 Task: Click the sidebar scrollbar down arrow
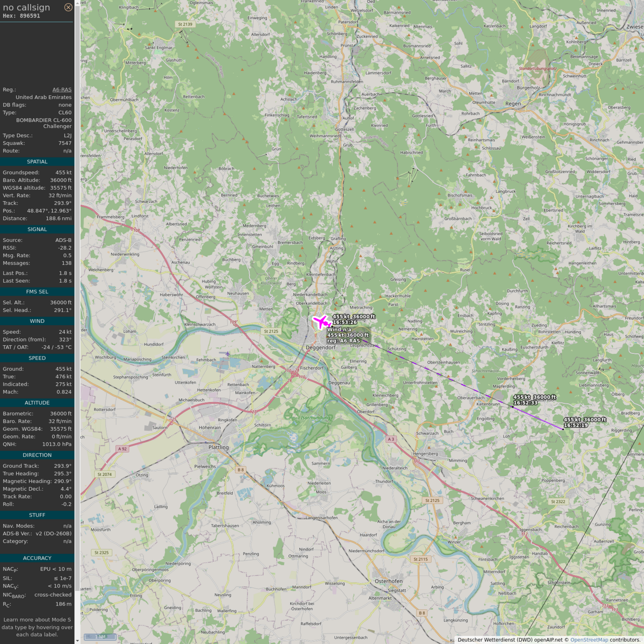tap(77, 640)
